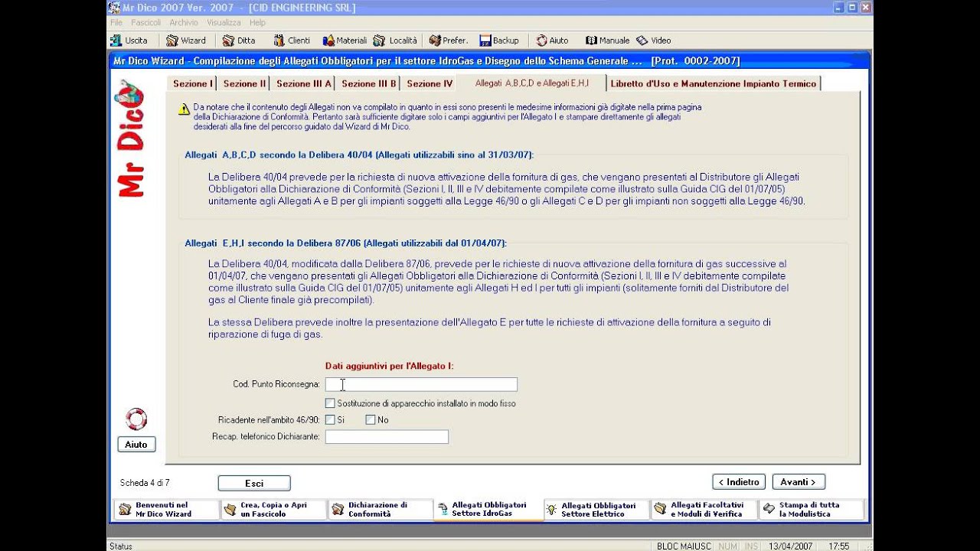Open the Video toolbar icon
The height and width of the screenshot is (551, 980).
coord(642,41)
